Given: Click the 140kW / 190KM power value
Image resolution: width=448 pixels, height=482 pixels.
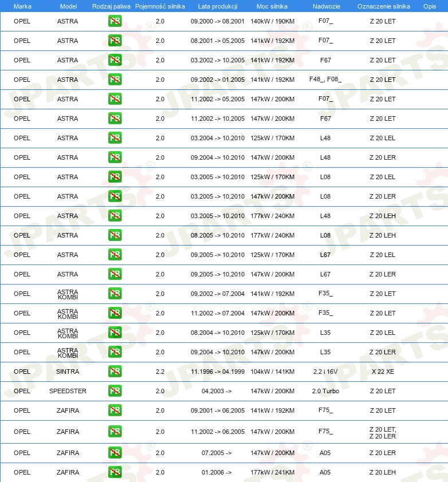Looking at the screenshot, I should (x=272, y=21).
